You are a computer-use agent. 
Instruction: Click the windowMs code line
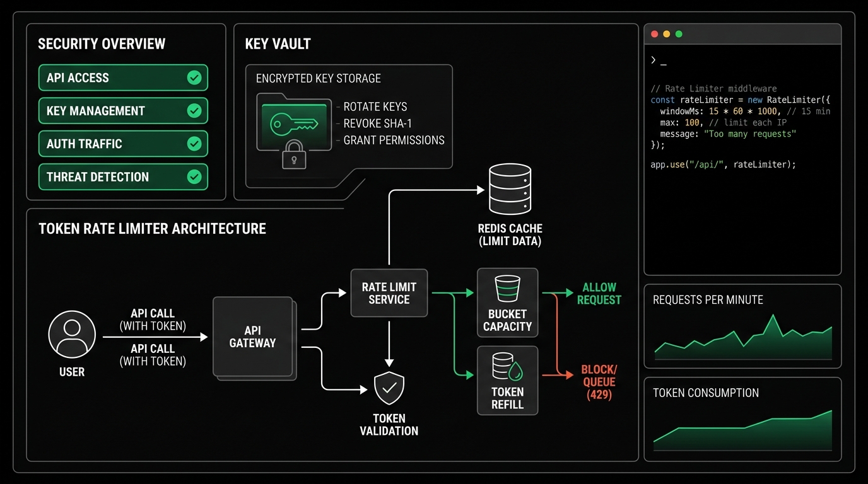pyautogui.click(x=745, y=111)
